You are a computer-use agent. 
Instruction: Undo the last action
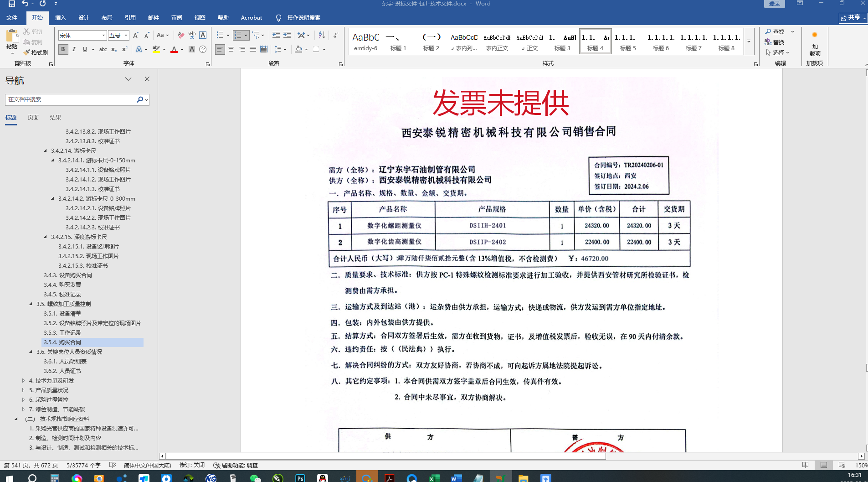pos(25,4)
